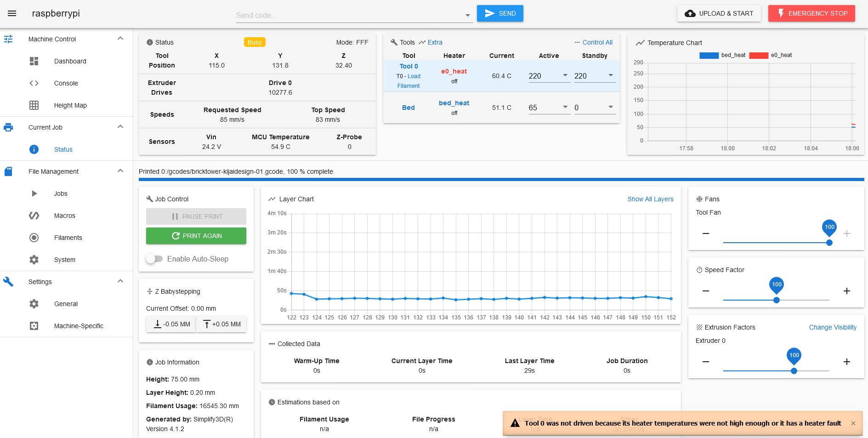Click the Show All Layers link

(x=650, y=199)
